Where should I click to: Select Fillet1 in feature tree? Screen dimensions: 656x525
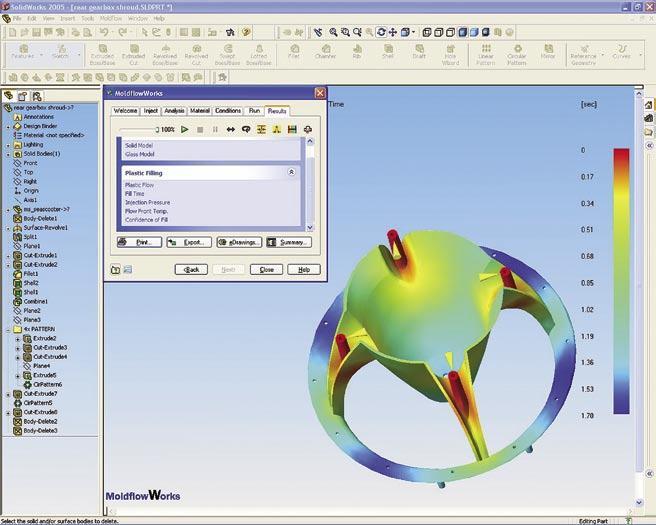pyautogui.click(x=31, y=274)
